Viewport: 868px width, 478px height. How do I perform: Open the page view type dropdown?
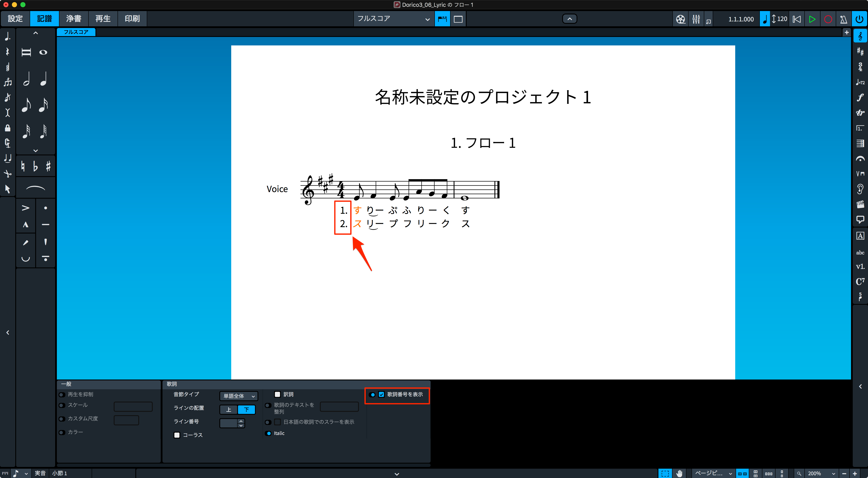click(x=713, y=473)
